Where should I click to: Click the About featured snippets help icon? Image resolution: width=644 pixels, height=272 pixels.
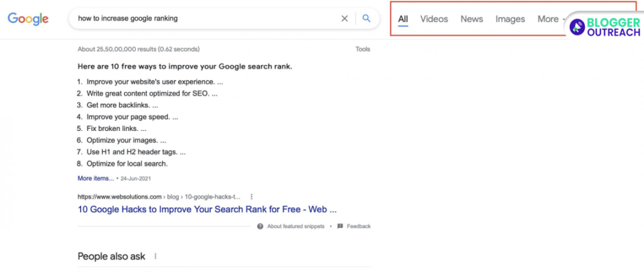(260, 226)
